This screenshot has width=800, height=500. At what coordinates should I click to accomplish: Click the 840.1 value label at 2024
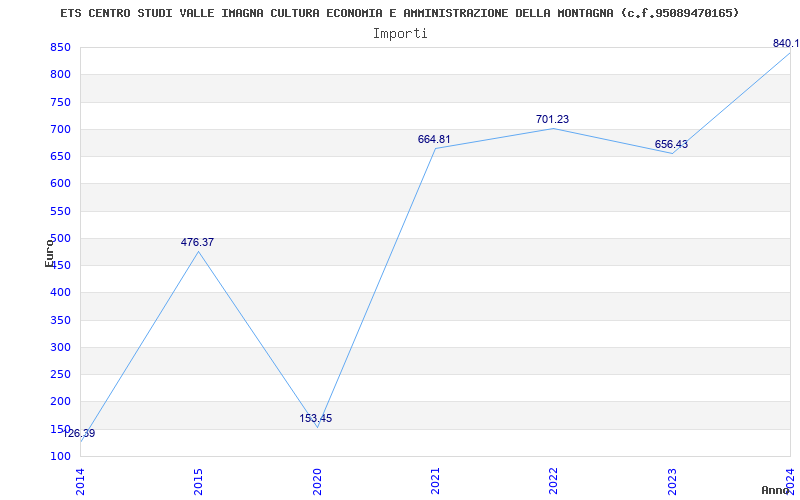pyautogui.click(x=786, y=43)
